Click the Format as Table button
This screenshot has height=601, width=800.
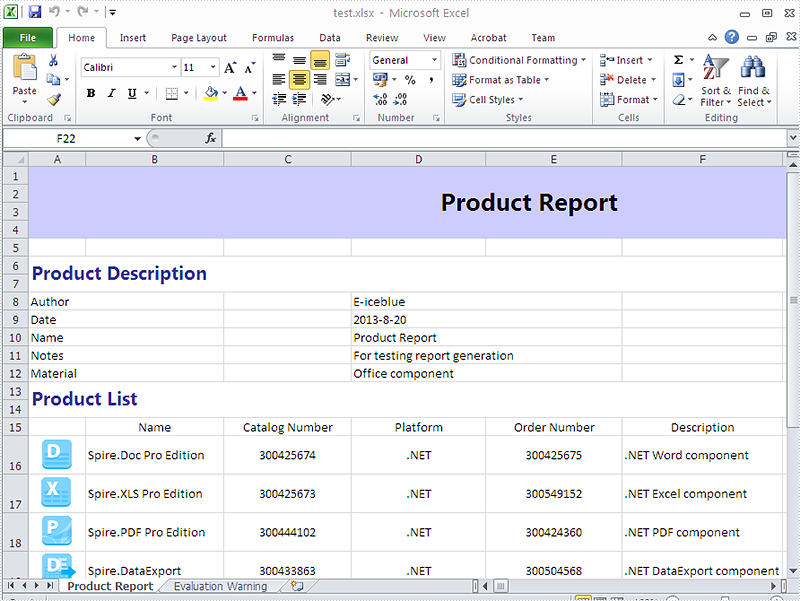point(501,80)
